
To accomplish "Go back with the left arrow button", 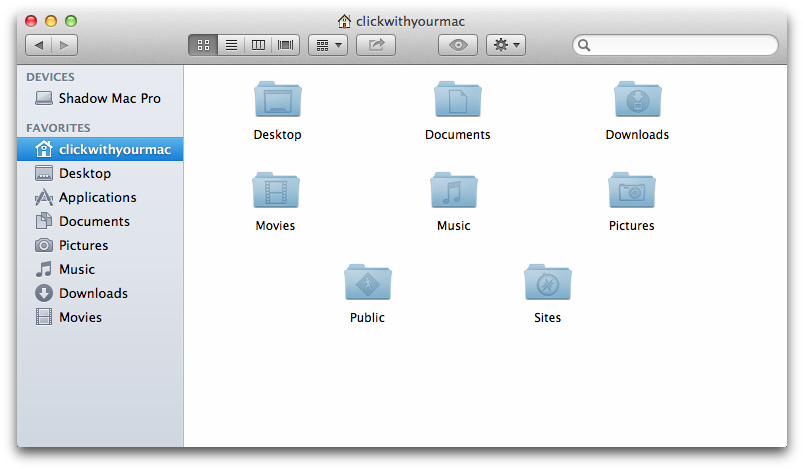I will pyautogui.click(x=38, y=45).
